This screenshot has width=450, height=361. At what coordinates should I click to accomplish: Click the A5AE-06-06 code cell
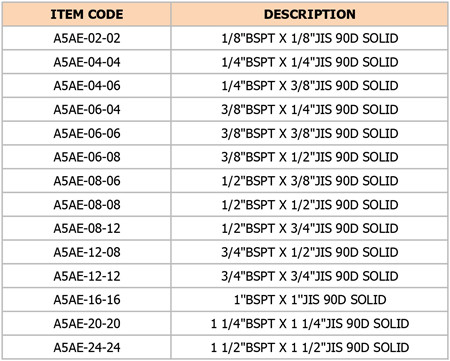pyautogui.click(x=87, y=133)
